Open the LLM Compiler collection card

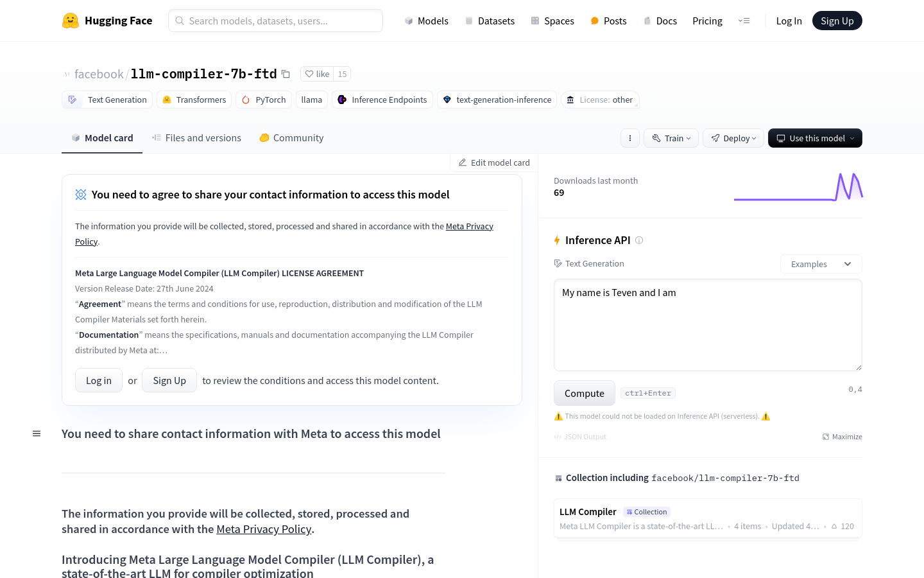click(x=708, y=518)
